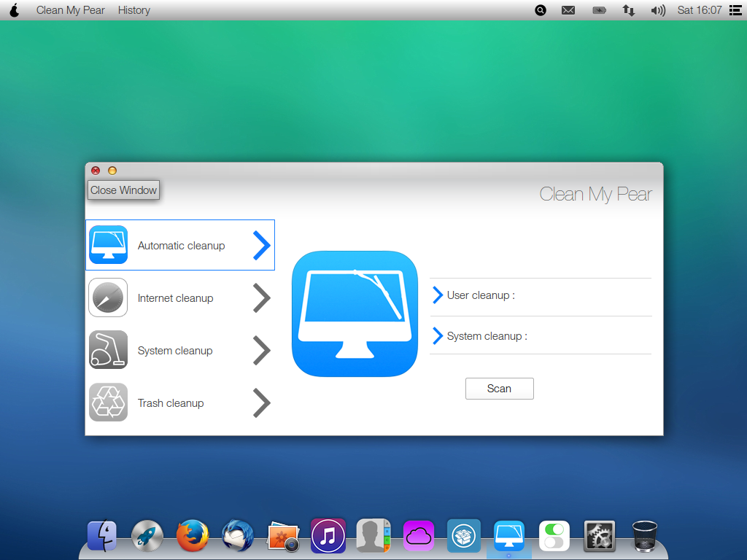Expand the User cleanup results chevron
Screen dimensions: 747x560
click(x=438, y=295)
